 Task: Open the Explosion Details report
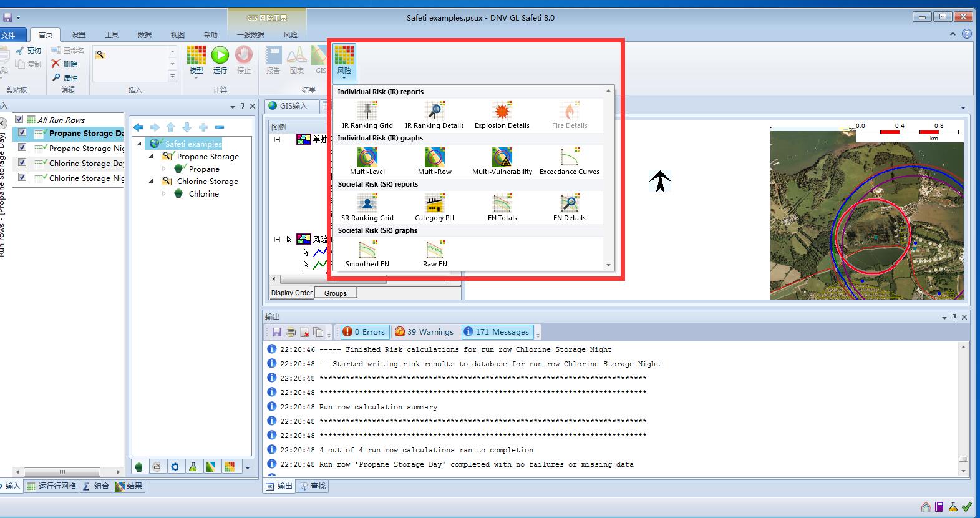502,115
